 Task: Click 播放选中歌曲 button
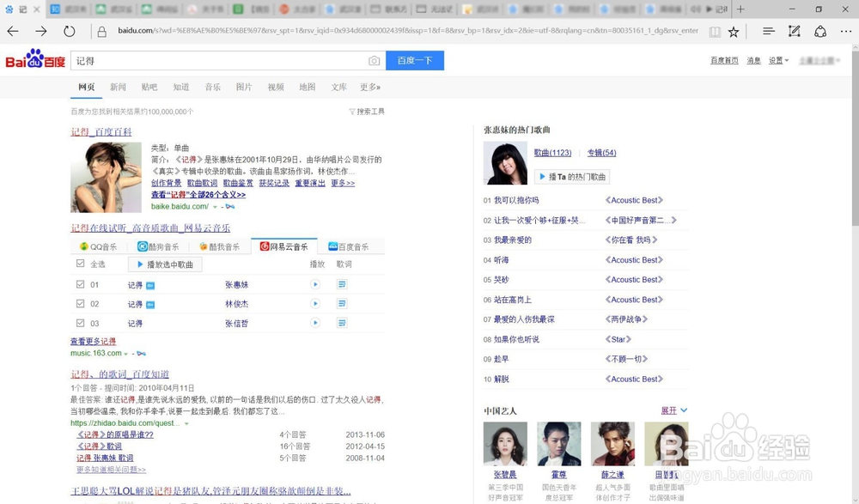165,264
